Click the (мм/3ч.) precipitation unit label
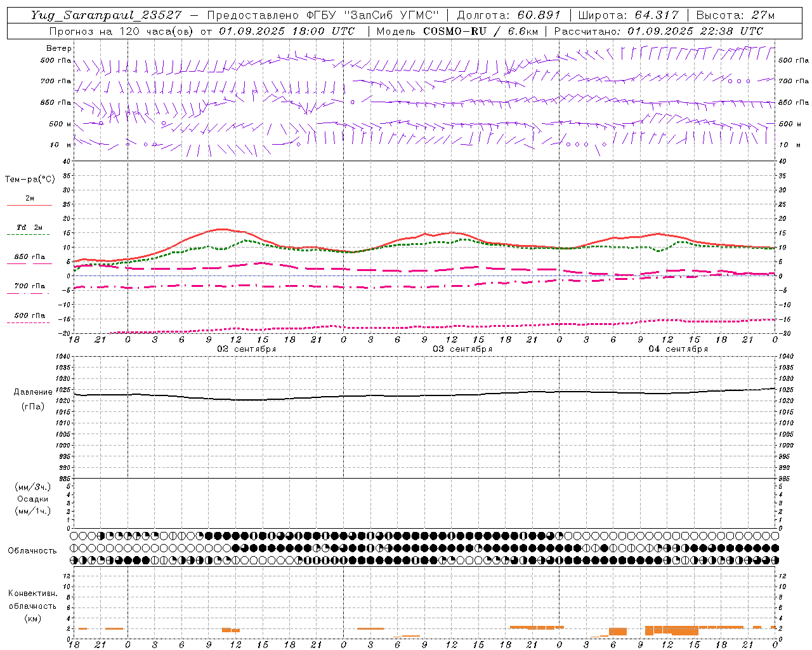Viewport: 812px width, 650px height. (33, 487)
